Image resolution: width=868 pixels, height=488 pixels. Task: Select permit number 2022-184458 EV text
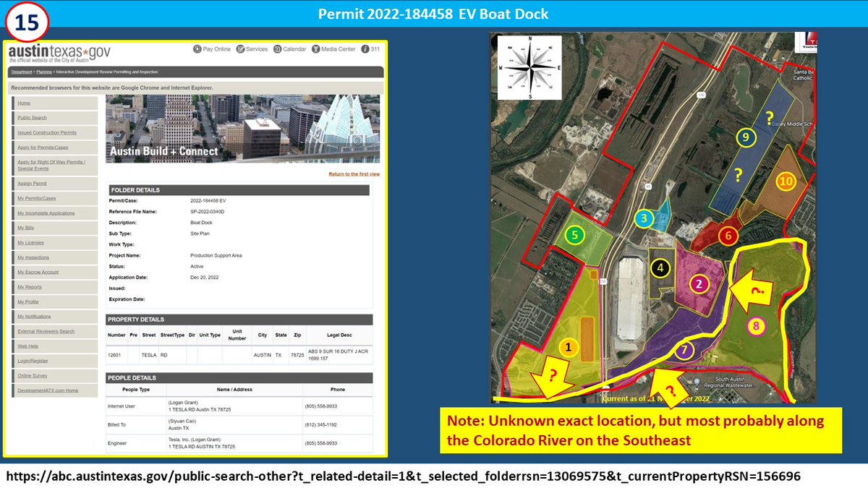[x=209, y=200]
